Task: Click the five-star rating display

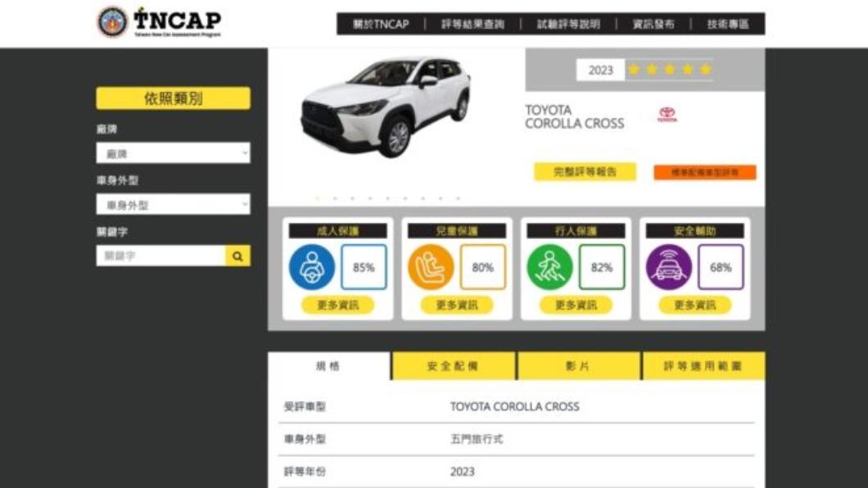Action: [670, 70]
